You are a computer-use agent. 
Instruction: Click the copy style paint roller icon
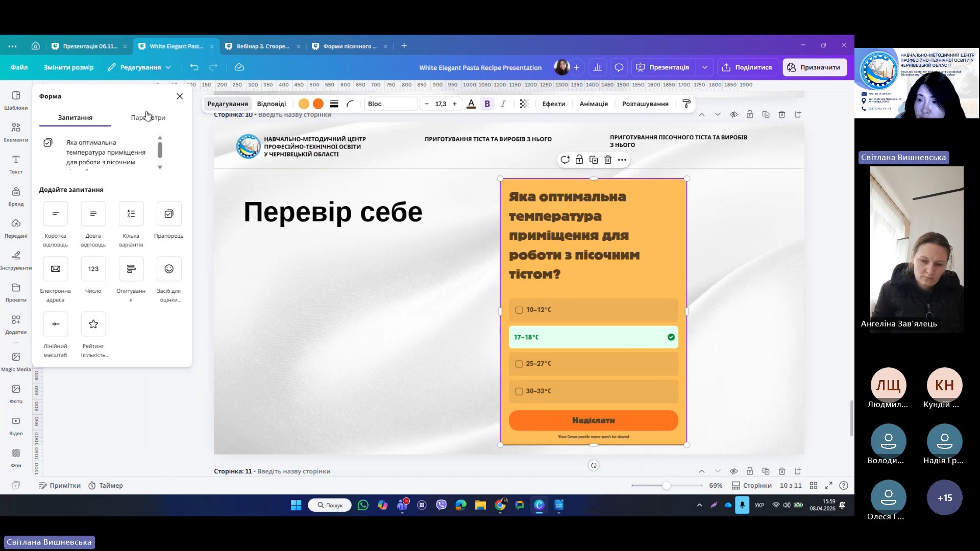tap(687, 104)
